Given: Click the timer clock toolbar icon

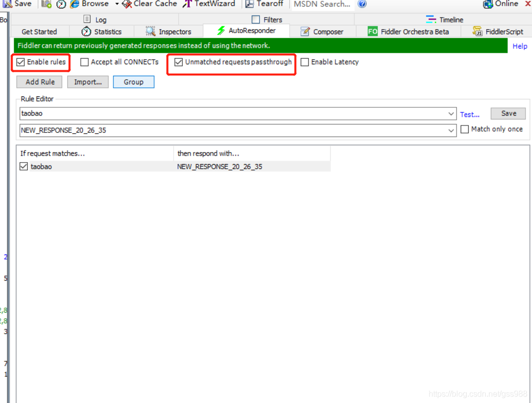Looking at the screenshot, I should (61, 4).
